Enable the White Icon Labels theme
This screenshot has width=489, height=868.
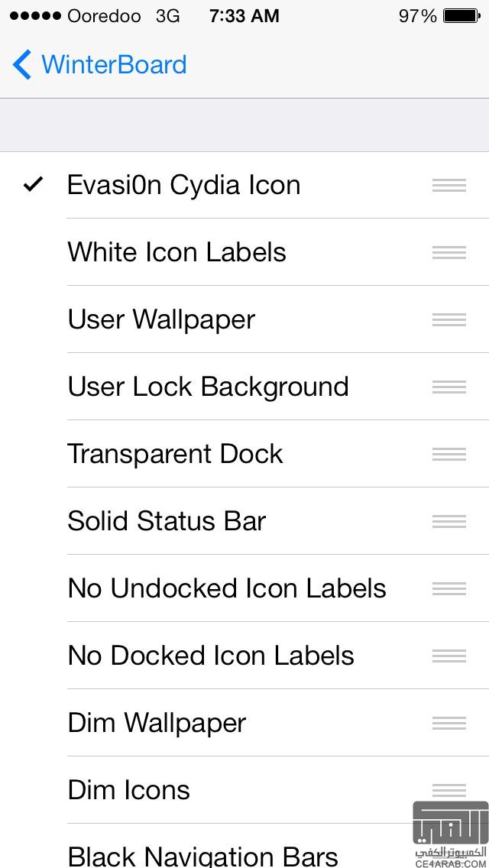click(x=176, y=252)
